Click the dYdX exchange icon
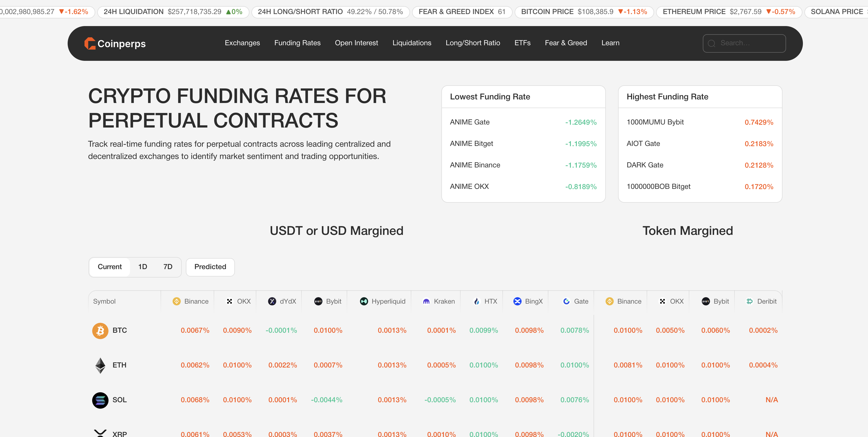Screen dimensions: 868x437 (272, 301)
